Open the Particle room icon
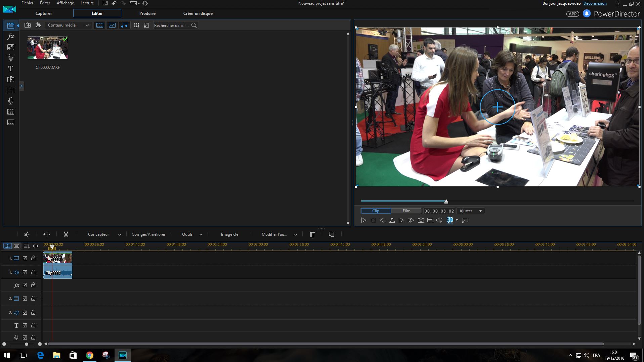The height and width of the screenshot is (362, 644). point(11,58)
